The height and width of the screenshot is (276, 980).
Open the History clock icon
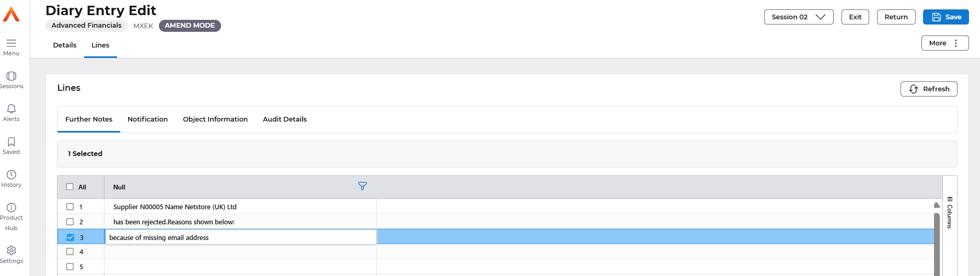pos(11,174)
